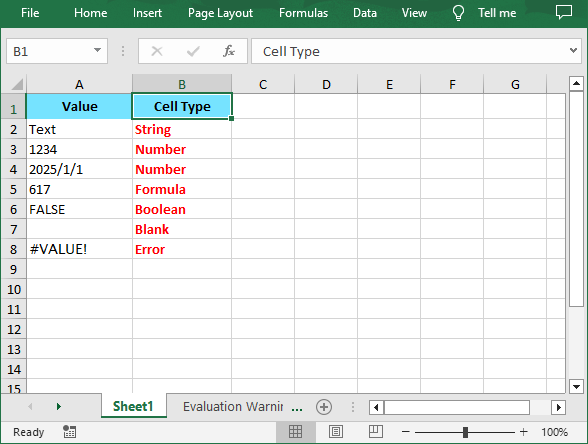Switch to the Home ribbon tab
The height and width of the screenshot is (444, 588).
pos(90,13)
